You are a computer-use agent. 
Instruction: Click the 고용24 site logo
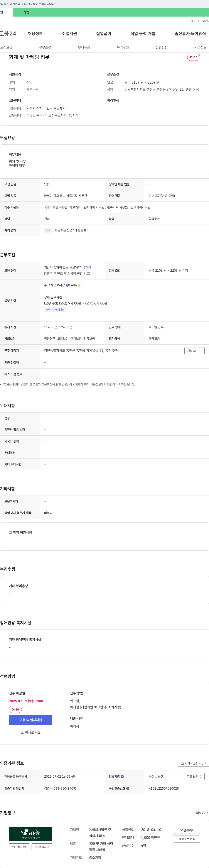tap(8, 33)
